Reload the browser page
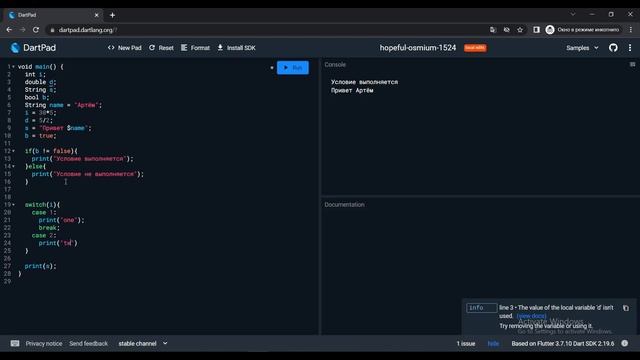This screenshot has height=360, width=640. click(36, 30)
